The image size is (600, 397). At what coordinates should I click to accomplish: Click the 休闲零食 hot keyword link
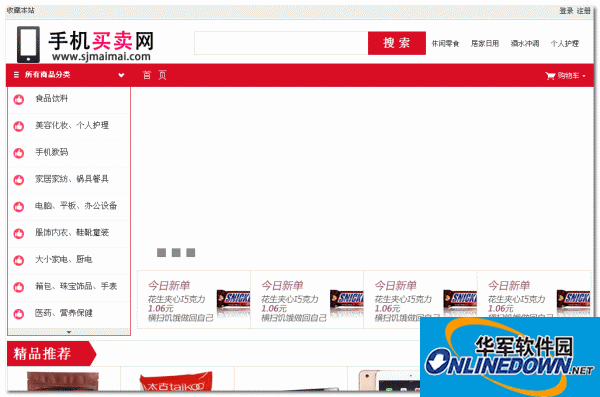[445, 43]
